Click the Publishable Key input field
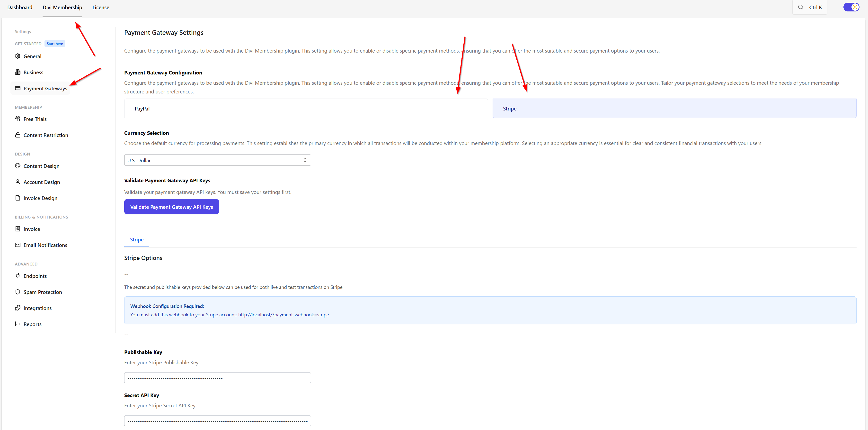The image size is (868, 430). [x=217, y=377]
